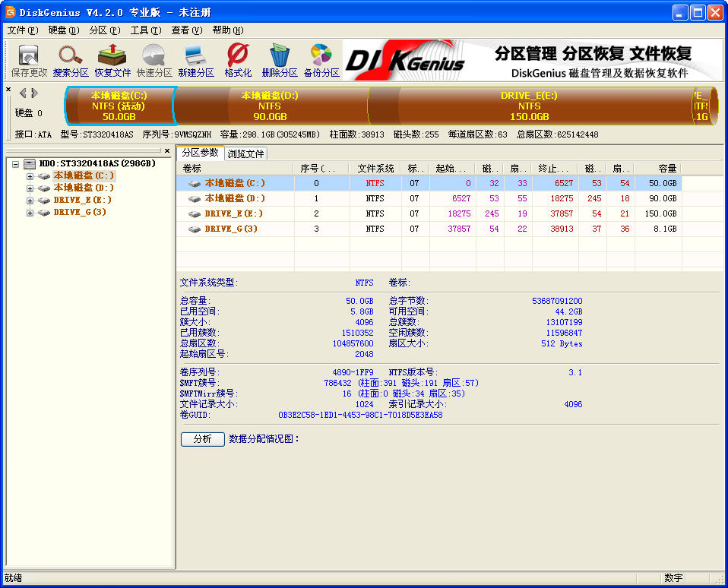728x588 pixels.
Task: Click the 搜索分区 (Search Partition) magnifier icon
Action: coord(71,60)
